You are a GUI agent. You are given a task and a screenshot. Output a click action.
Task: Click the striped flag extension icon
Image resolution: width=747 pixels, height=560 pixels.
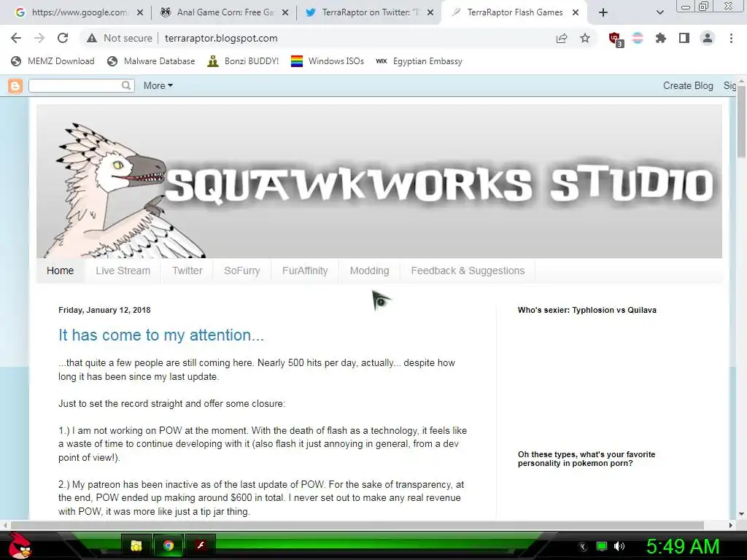638,38
